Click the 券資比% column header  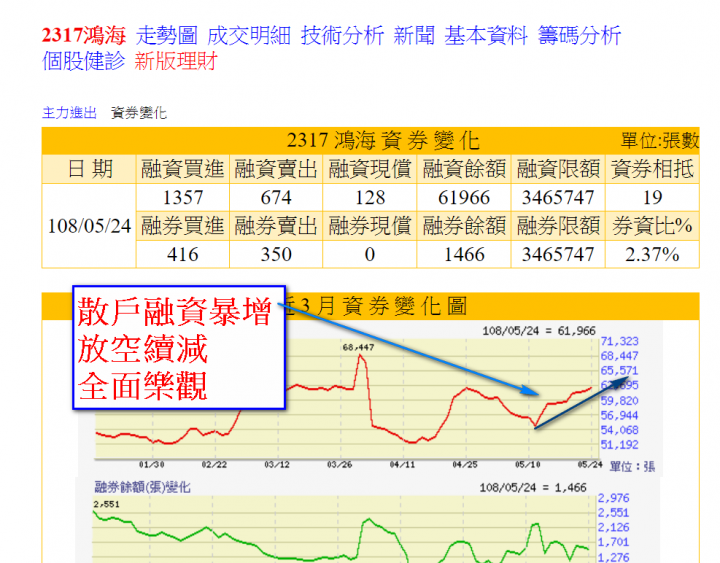652,226
